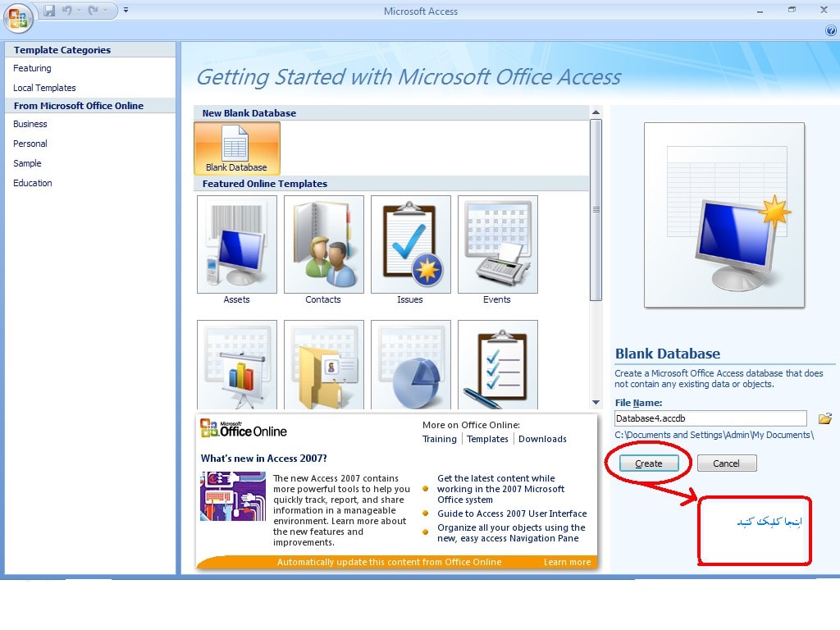Click the Create button
Viewport: 840px width, 630px height.
(x=649, y=463)
